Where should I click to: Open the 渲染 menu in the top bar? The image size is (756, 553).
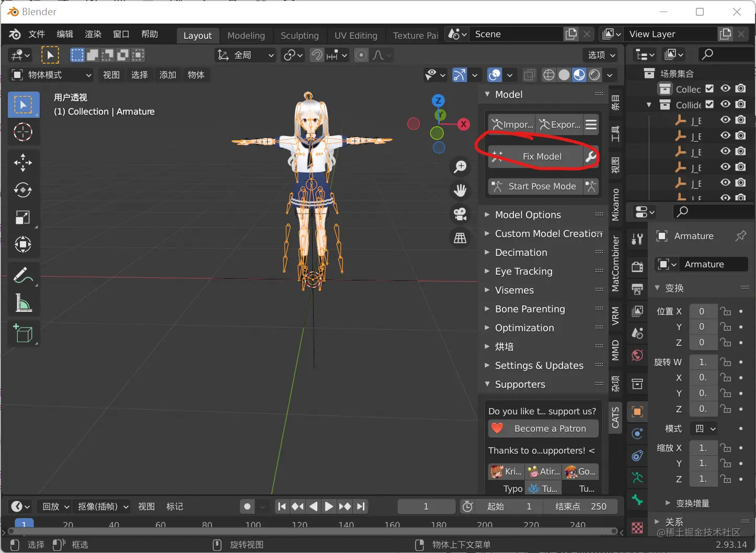[x=93, y=34]
